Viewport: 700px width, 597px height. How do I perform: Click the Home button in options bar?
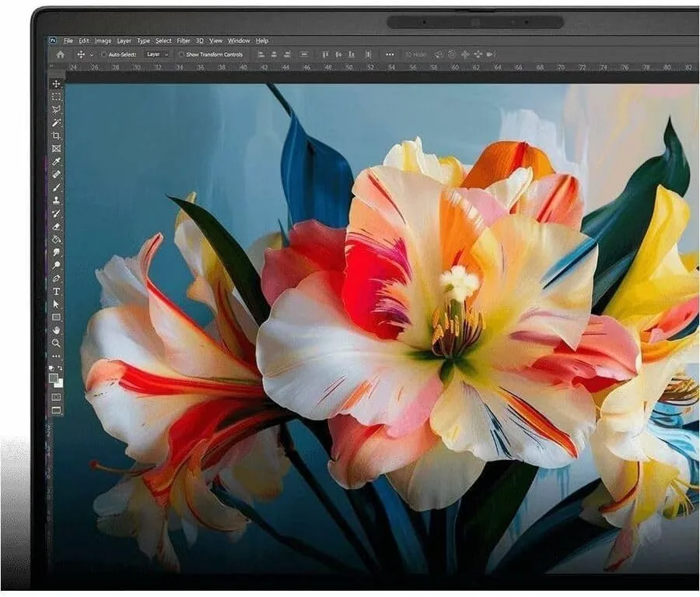pos(60,54)
